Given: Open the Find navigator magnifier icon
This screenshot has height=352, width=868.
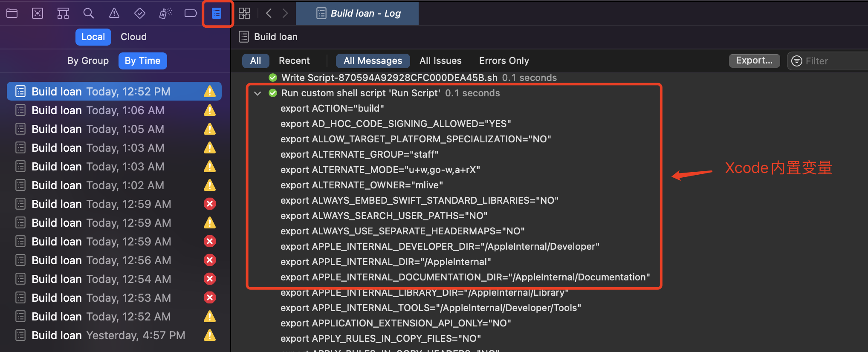Looking at the screenshot, I should (x=89, y=13).
